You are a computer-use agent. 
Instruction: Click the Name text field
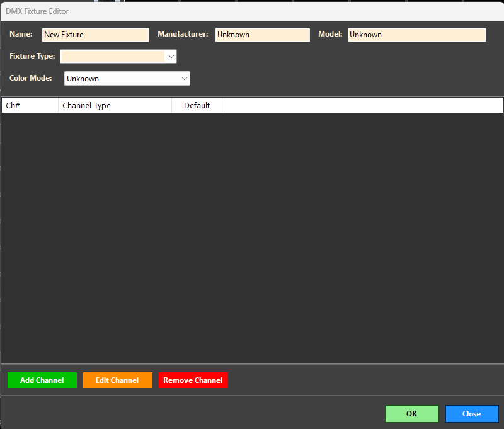point(95,35)
